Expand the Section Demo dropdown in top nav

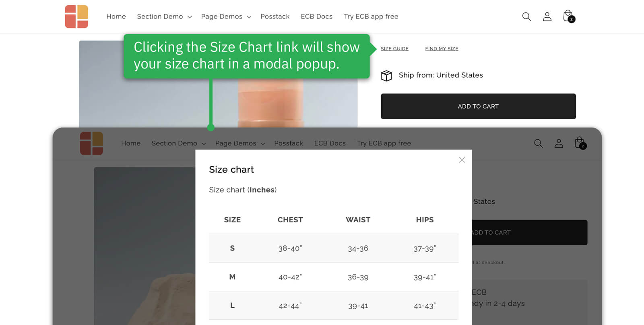164,17
